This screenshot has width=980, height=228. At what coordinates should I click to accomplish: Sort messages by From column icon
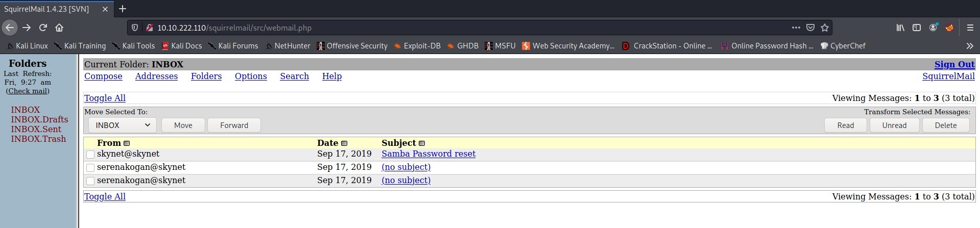(x=127, y=143)
